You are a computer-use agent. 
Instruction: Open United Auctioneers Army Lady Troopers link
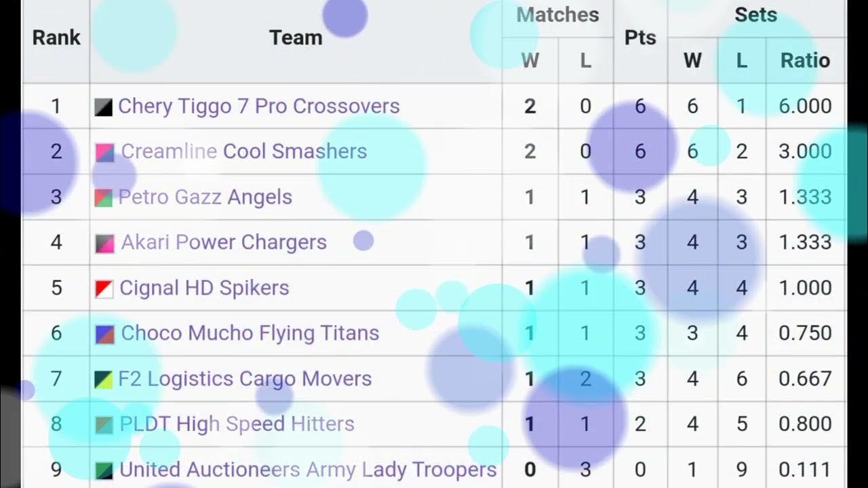point(308,470)
